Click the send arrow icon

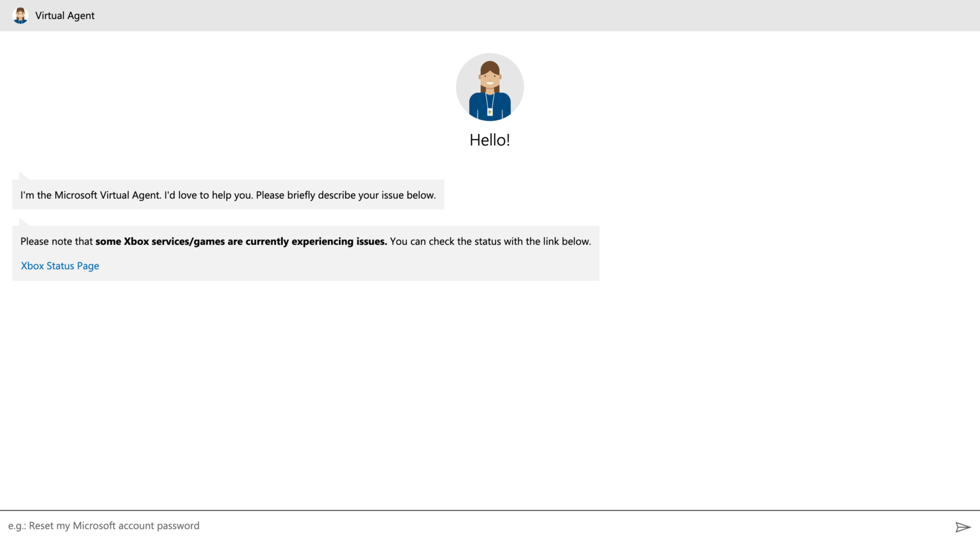tap(963, 527)
